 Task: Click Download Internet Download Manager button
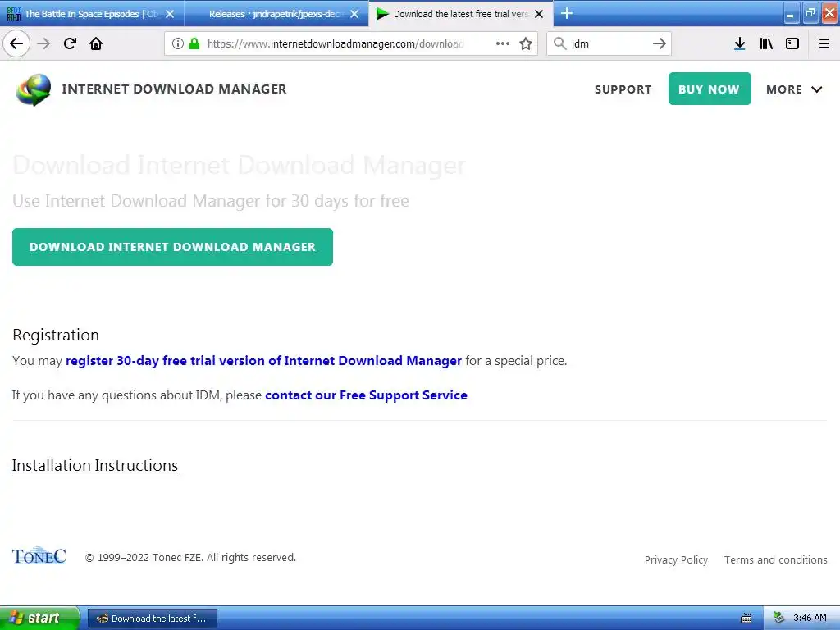click(x=172, y=247)
